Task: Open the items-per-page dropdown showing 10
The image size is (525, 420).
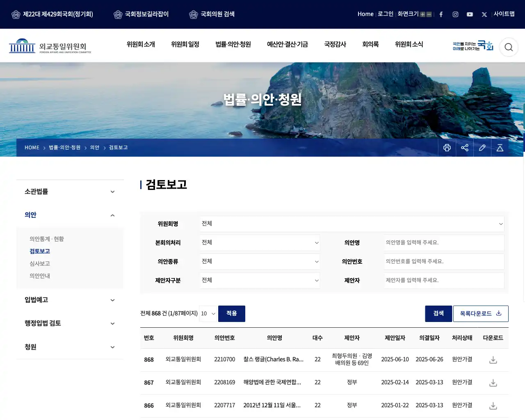Action: tap(208, 314)
